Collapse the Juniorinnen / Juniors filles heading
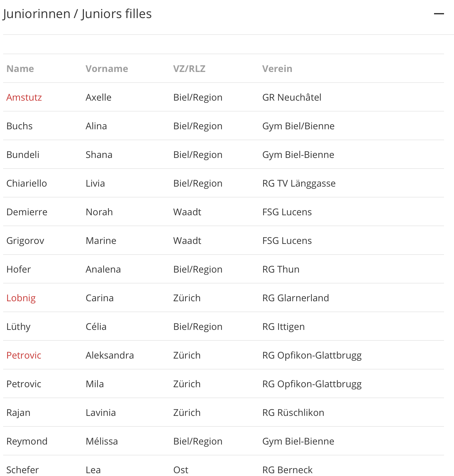Screen dimensions: 454x476 pyautogui.click(x=77, y=14)
